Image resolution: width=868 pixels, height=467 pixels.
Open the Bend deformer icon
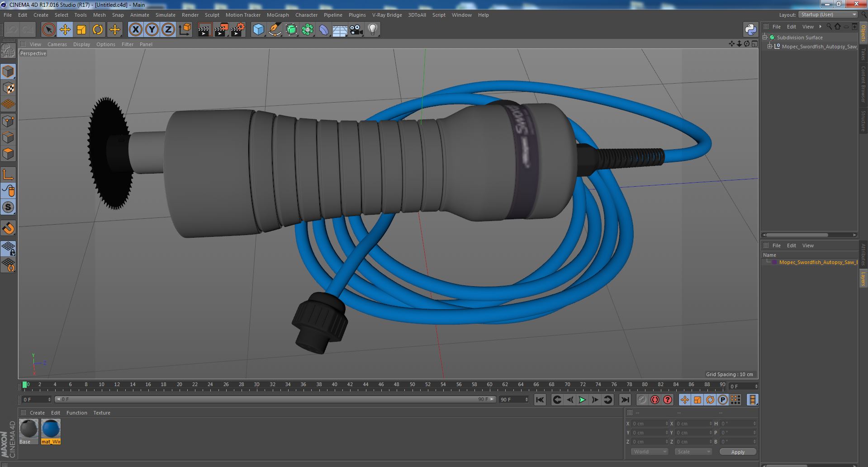click(x=324, y=30)
